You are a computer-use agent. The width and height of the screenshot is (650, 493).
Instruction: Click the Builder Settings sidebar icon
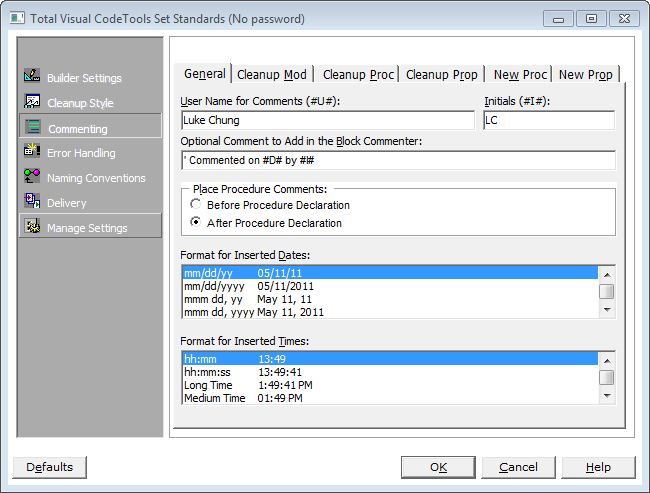(32, 75)
